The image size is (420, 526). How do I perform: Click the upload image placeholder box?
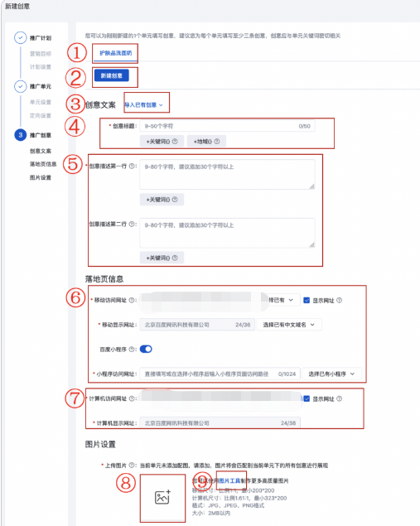pyautogui.click(x=162, y=498)
